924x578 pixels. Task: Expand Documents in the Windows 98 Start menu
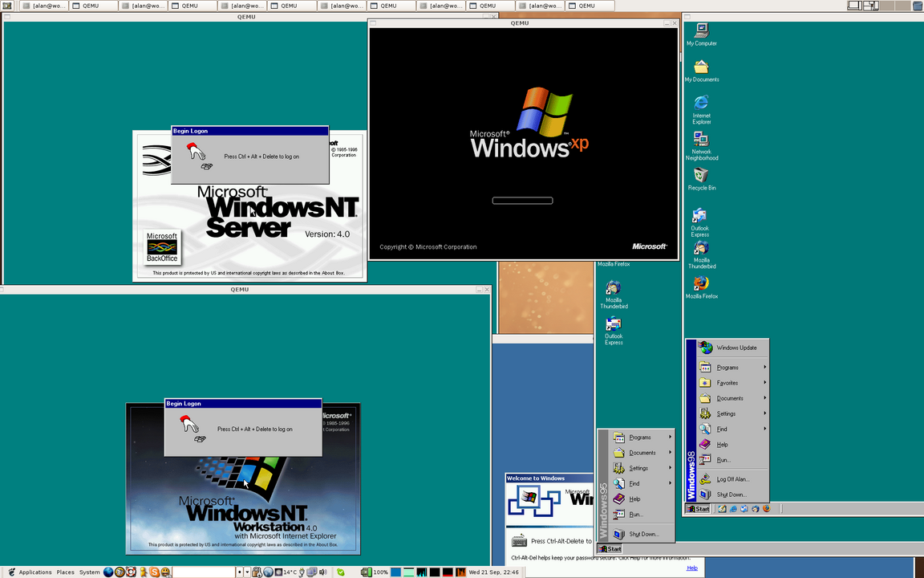pyautogui.click(x=732, y=398)
